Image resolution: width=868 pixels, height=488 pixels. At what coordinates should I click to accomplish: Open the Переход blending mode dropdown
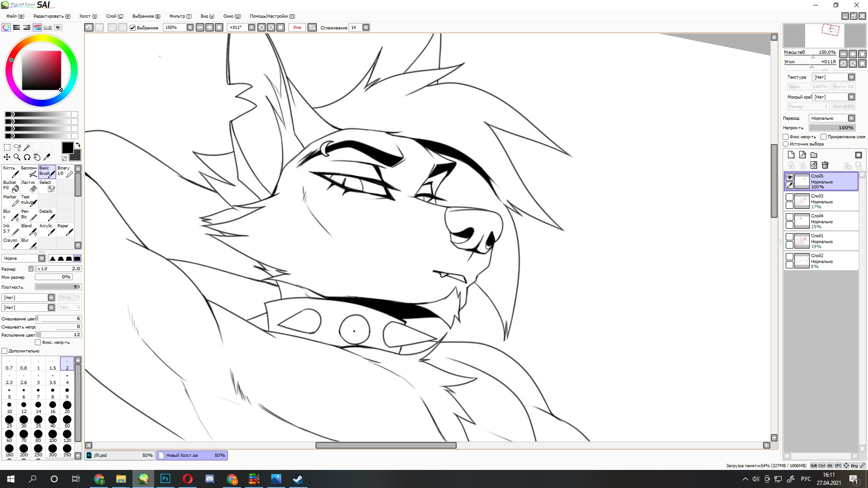click(832, 118)
